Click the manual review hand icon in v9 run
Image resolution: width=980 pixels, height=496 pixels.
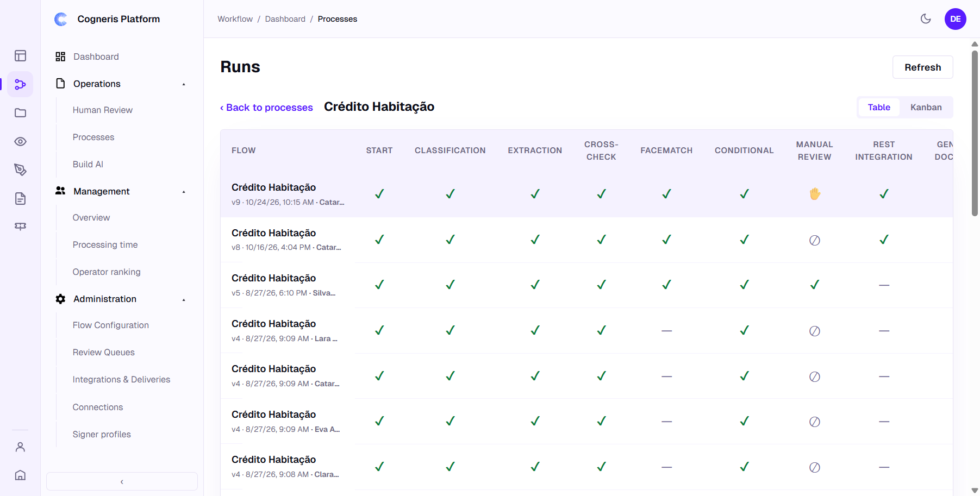click(814, 194)
